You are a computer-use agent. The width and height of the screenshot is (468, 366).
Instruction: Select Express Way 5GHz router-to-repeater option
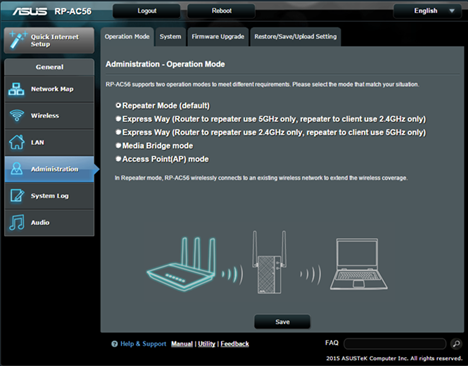[118, 119]
